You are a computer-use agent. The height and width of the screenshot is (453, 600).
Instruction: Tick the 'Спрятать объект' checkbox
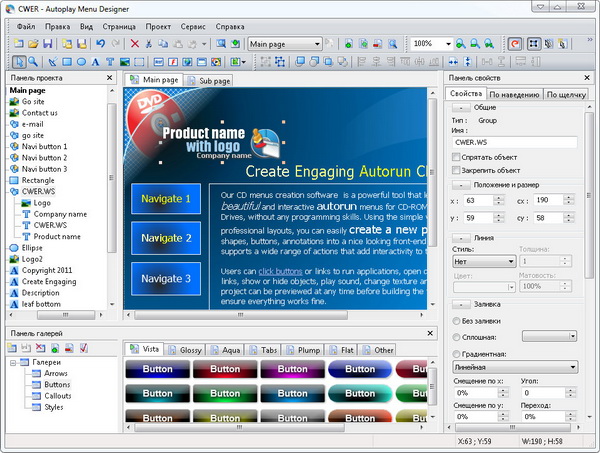click(x=456, y=157)
